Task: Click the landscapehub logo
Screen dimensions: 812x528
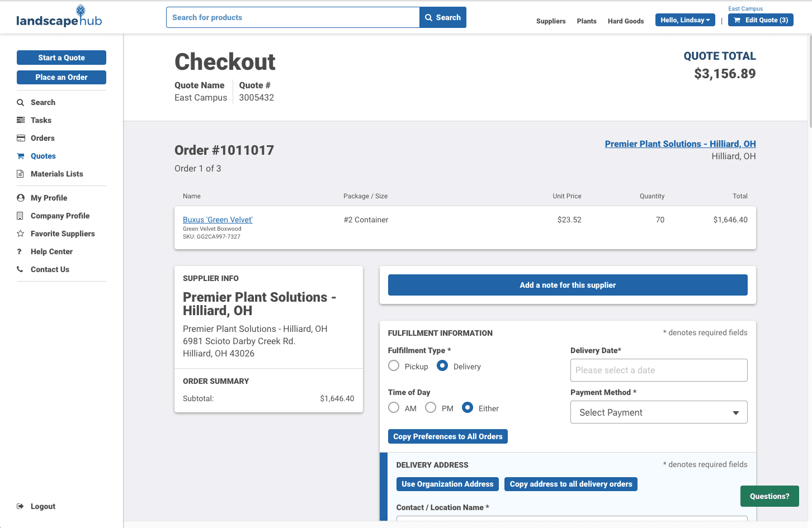Action: [x=59, y=17]
